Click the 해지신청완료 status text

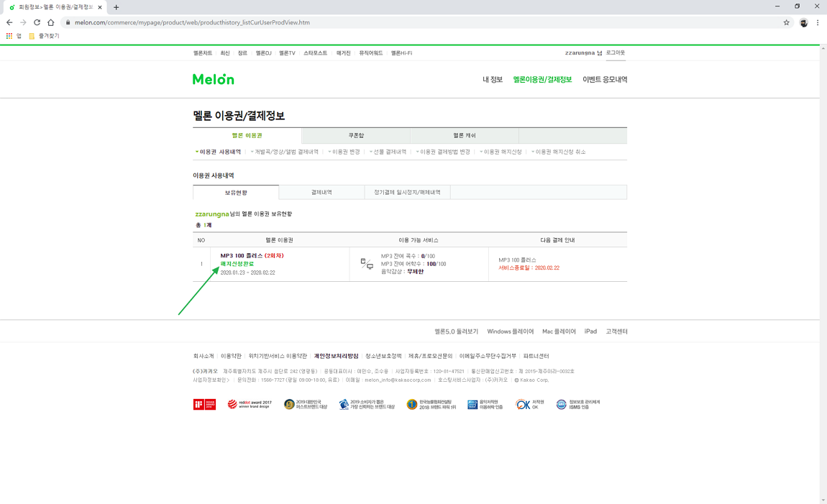[x=237, y=264]
